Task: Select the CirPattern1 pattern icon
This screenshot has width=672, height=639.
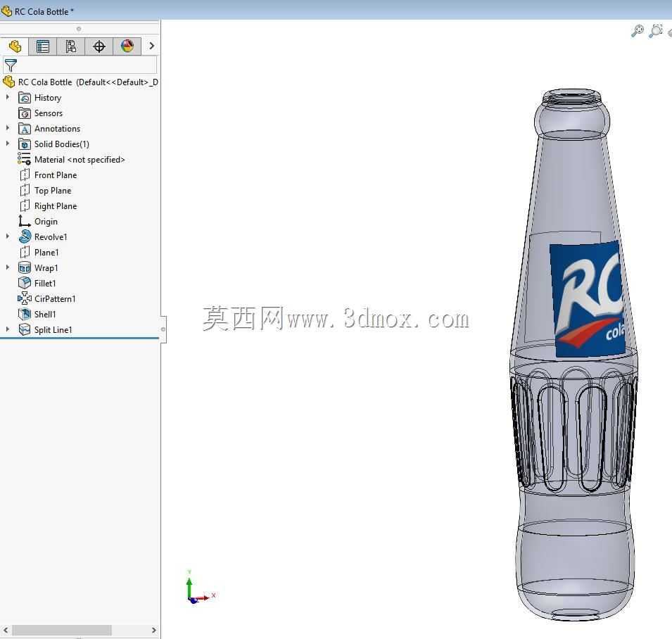Action: coord(25,298)
